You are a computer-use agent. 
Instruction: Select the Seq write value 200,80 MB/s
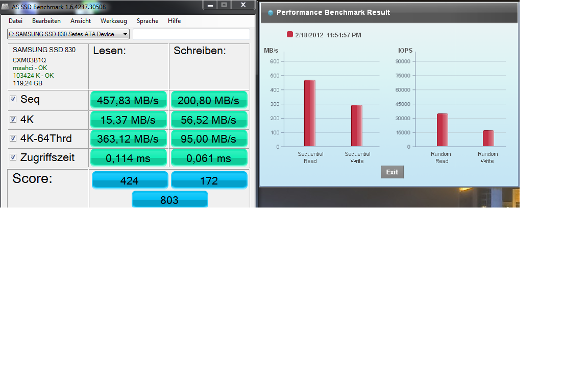(x=209, y=100)
